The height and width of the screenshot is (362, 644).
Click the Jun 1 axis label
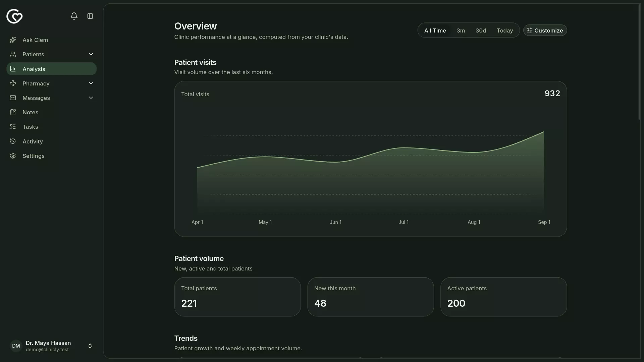pyautogui.click(x=335, y=222)
